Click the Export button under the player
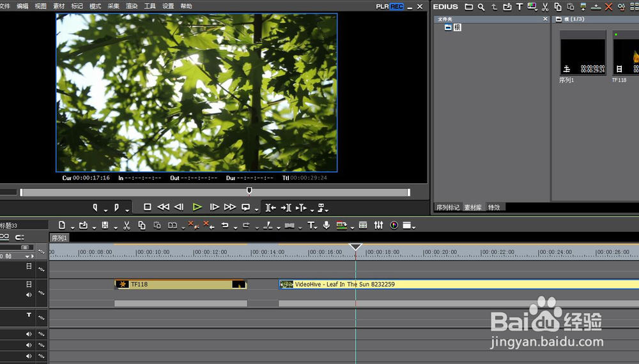Screen dimensions: 639x364 pyautogui.click(x=321, y=208)
